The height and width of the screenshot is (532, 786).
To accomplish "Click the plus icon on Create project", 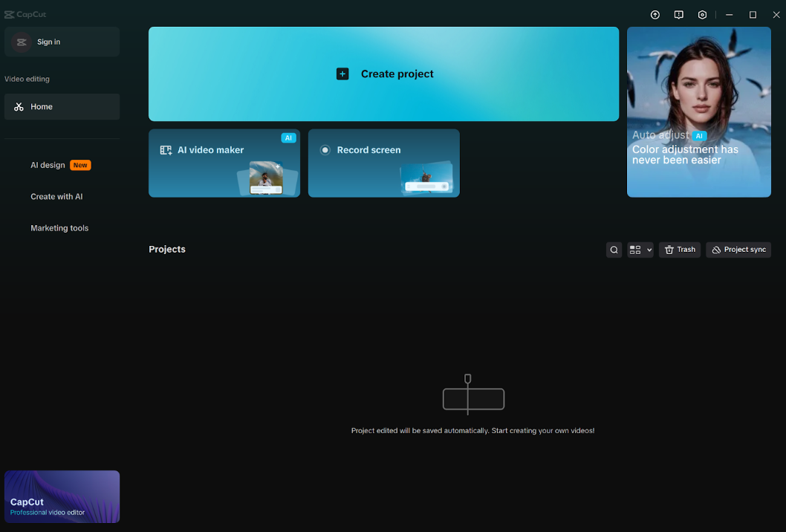I will [342, 74].
